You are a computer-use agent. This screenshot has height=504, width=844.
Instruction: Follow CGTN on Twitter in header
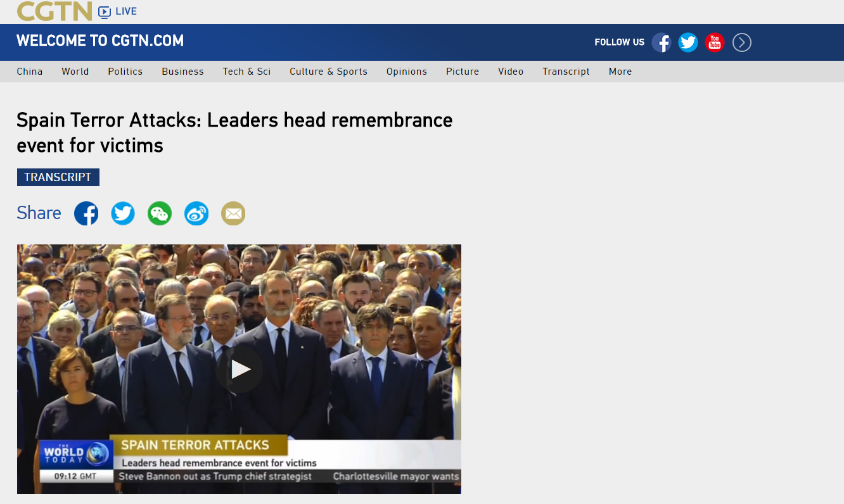pos(688,42)
